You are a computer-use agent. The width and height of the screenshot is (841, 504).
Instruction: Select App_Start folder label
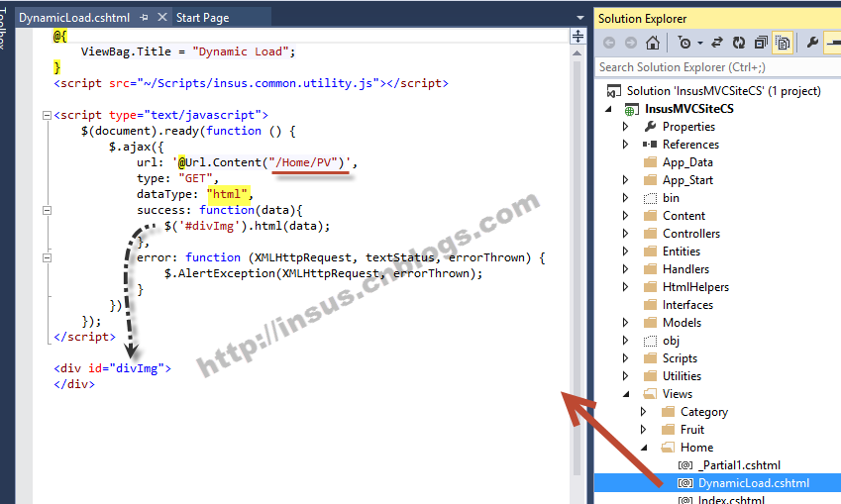687,180
